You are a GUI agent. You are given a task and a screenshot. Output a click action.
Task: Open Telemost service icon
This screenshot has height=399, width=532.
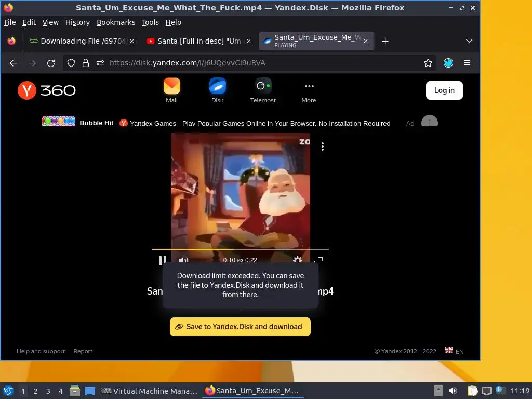(263, 90)
